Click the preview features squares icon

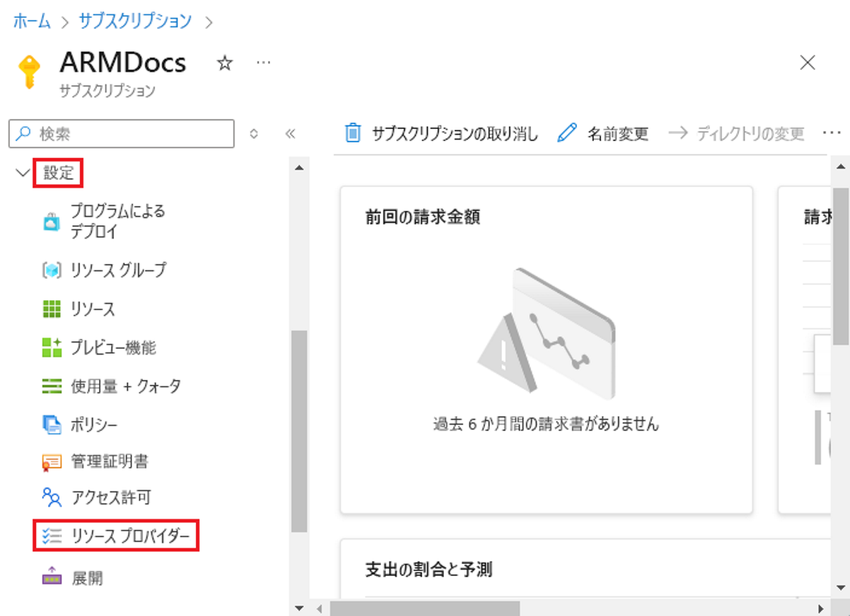pyautogui.click(x=52, y=347)
